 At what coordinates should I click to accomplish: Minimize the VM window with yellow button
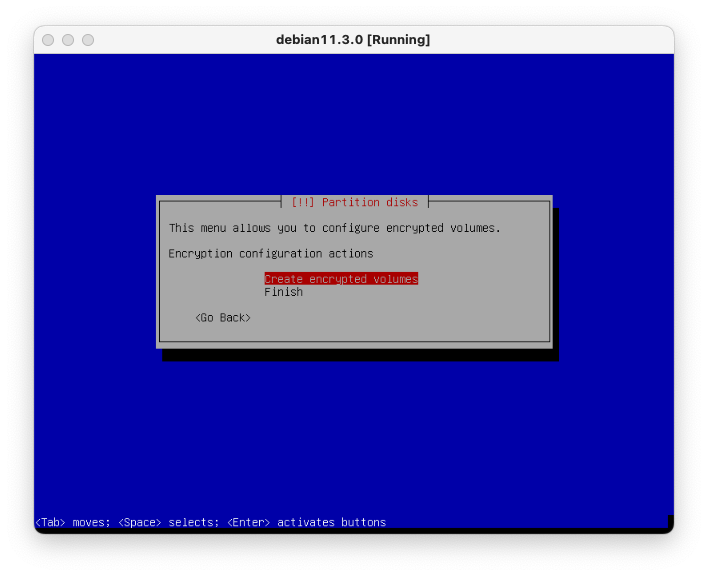pyautogui.click(x=68, y=40)
